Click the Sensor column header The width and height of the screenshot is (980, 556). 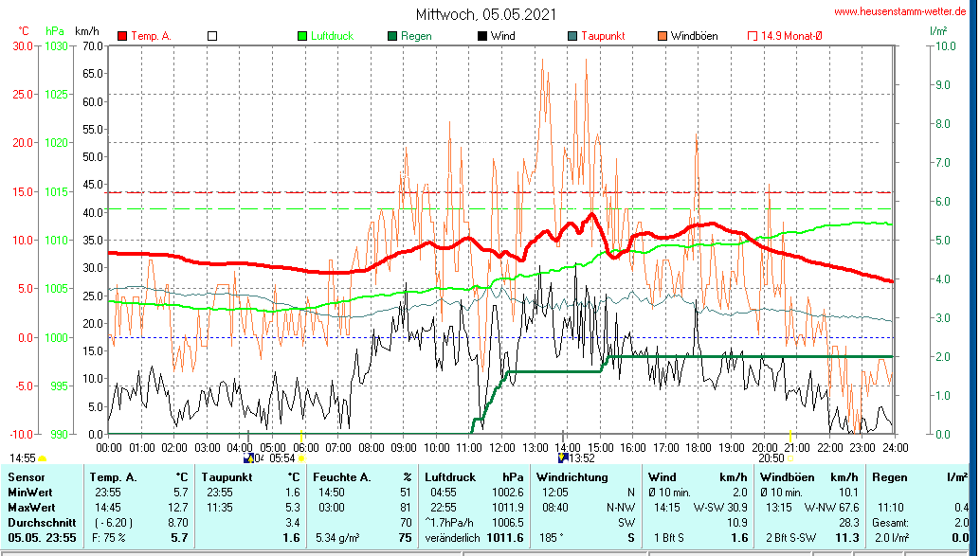(x=27, y=477)
